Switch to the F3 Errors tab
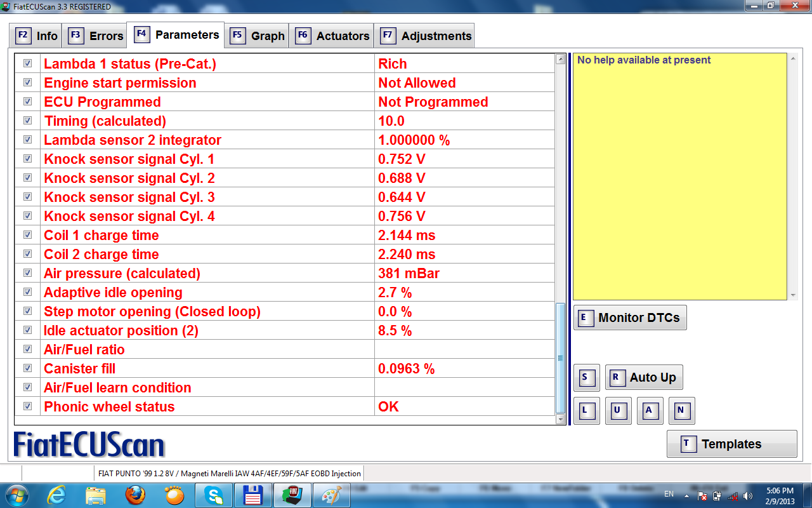 point(96,36)
